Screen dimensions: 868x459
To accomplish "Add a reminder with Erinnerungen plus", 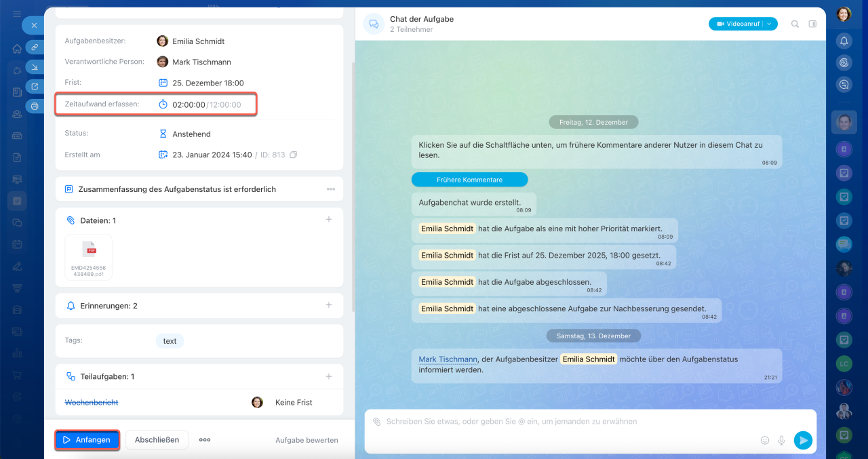I will point(329,305).
